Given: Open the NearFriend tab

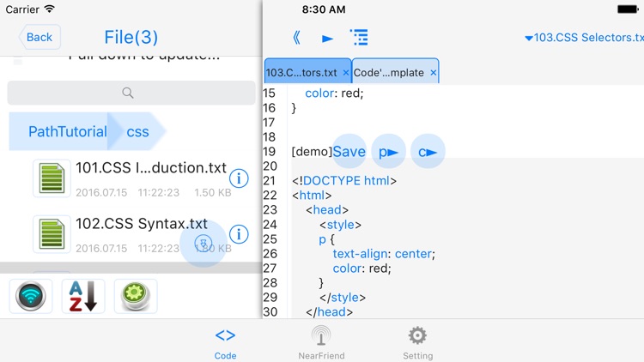Looking at the screenshot, I should coord(321,341).
